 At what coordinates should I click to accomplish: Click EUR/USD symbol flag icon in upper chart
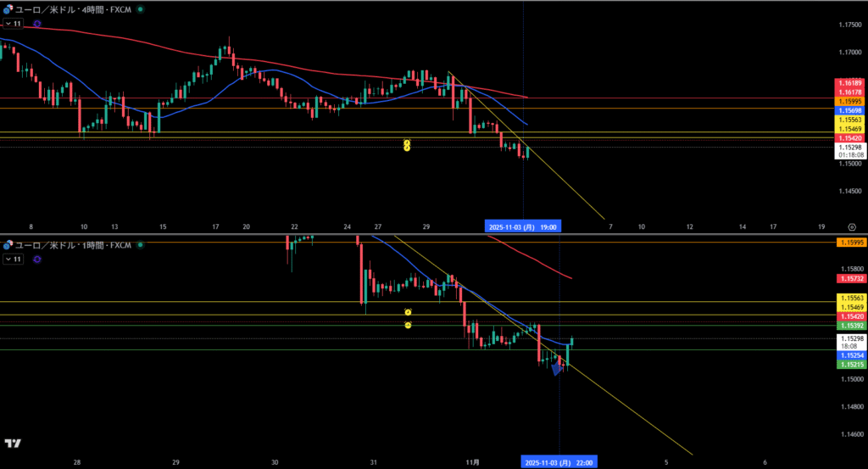coord(7,8)
